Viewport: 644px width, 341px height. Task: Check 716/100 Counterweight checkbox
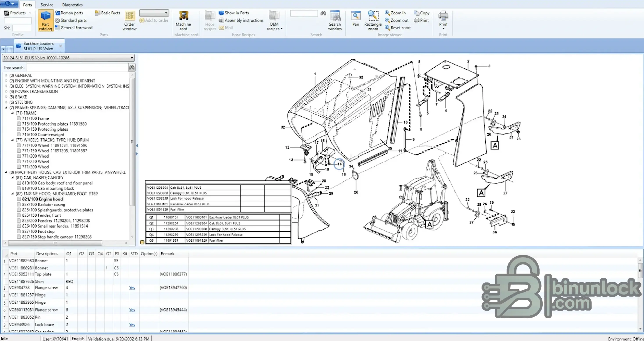19,134
